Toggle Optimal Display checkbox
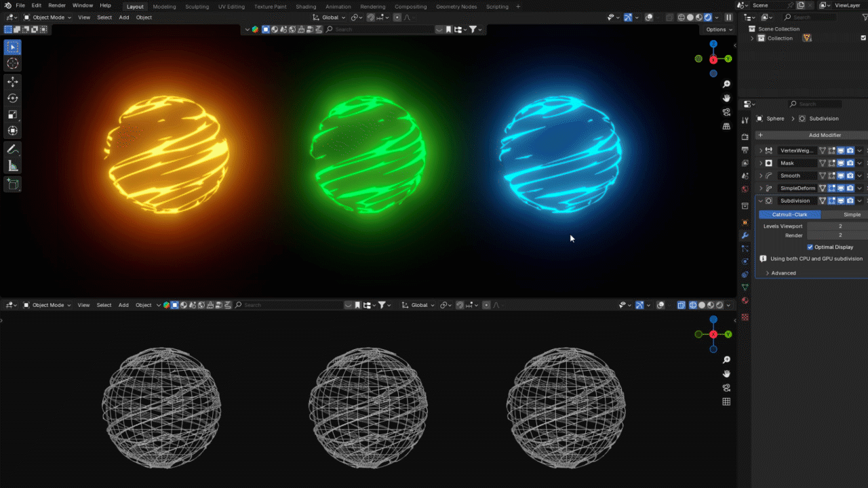868x488 pixels. [810, 247]
